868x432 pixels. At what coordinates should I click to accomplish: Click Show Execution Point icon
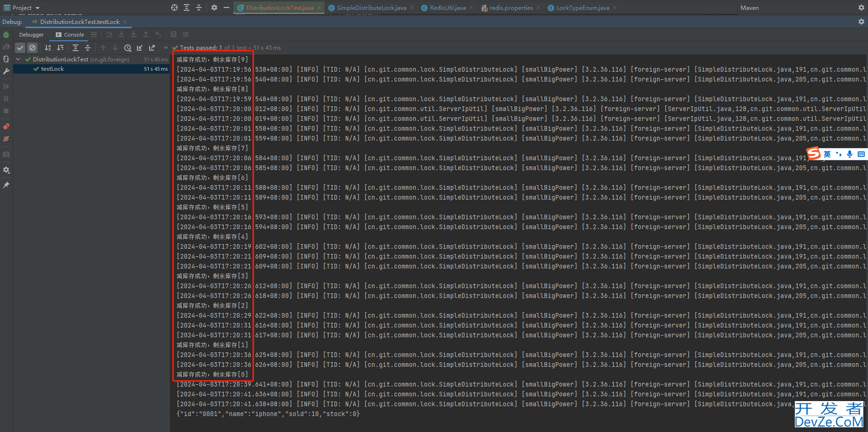pos(94,35)
